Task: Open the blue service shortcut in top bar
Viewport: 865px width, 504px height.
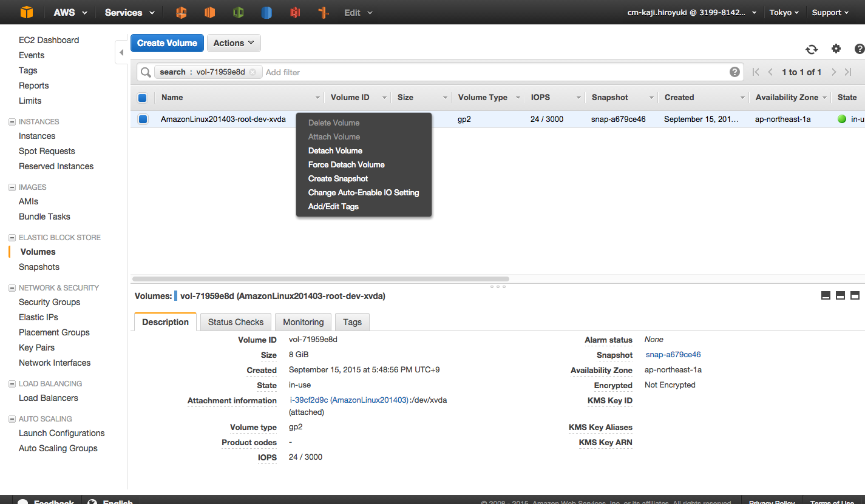Action: [x=266, y=12]
